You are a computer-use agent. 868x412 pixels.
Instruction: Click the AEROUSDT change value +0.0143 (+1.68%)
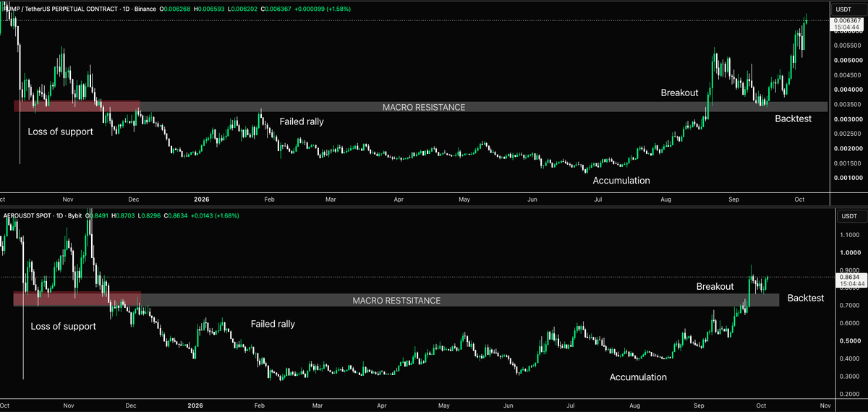[x=214, y=215]
